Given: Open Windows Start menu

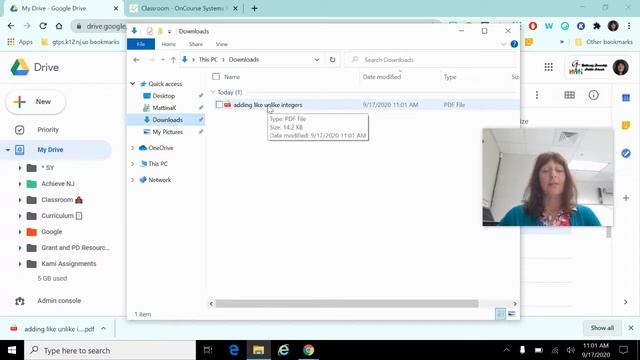Looking at the screenshot, I should [x=12, y=350].
